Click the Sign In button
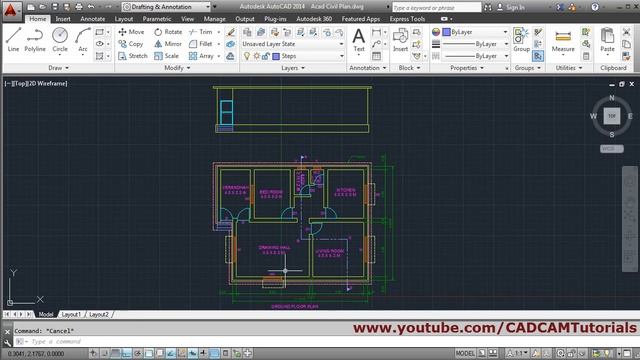The image size is (640, 360). coord(511,7)
